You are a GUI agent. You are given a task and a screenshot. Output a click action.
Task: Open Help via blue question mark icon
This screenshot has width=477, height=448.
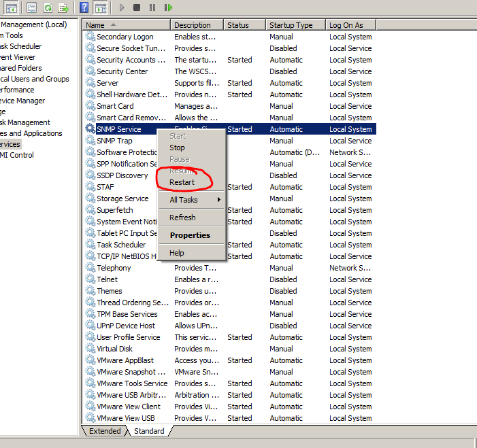(x=84, y=7)
